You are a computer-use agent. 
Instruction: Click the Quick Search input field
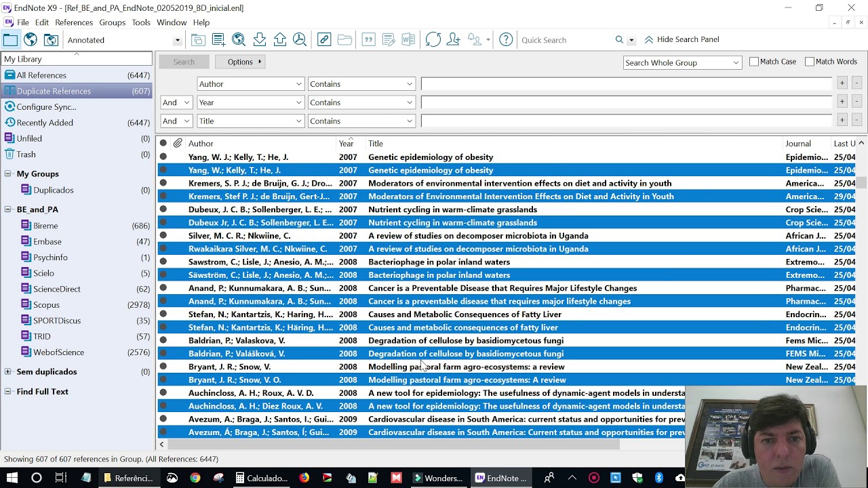[565, 40]
